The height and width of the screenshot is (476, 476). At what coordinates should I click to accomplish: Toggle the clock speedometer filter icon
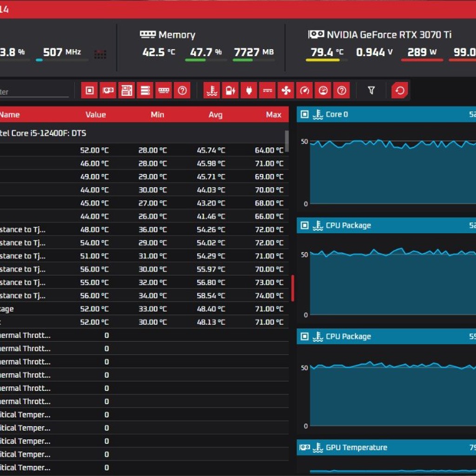(304, 90)
